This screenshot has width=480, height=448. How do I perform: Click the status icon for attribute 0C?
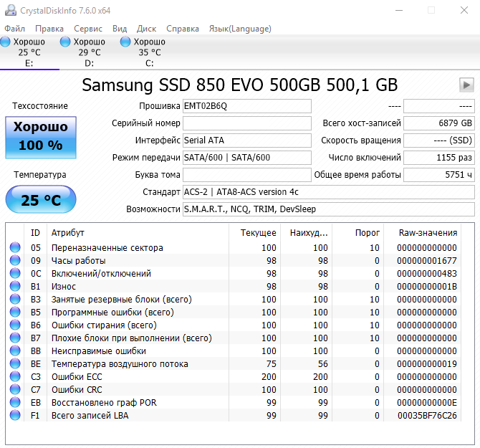pos(15,273)
